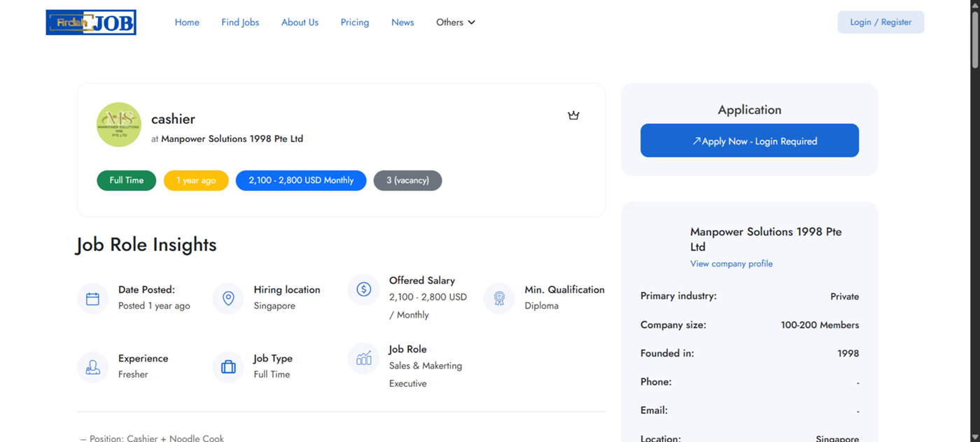Click the Manpower Solutions company logo thumbnail

coord(119,125)
